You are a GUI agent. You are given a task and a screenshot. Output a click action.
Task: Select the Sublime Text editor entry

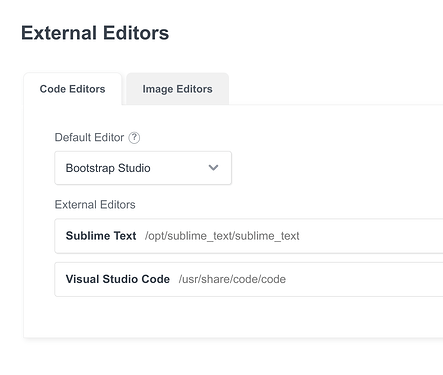pos(249,236)
